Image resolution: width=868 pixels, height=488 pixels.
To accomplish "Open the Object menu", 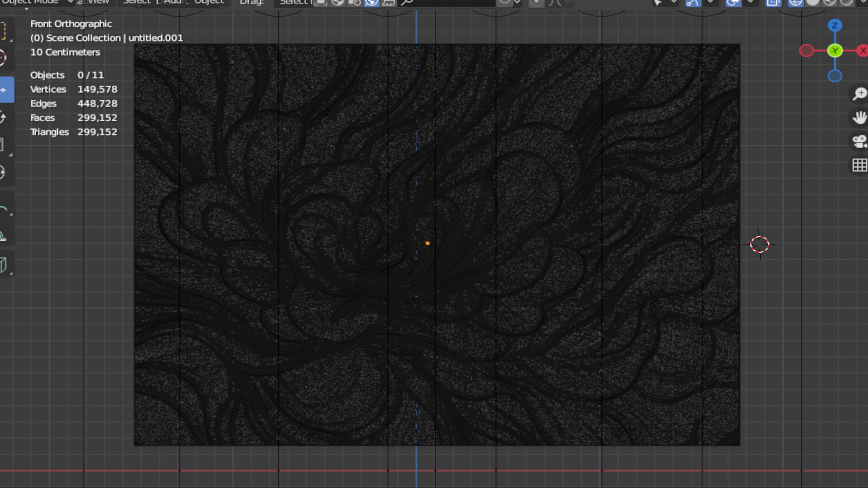I will (x=209, y=2).
